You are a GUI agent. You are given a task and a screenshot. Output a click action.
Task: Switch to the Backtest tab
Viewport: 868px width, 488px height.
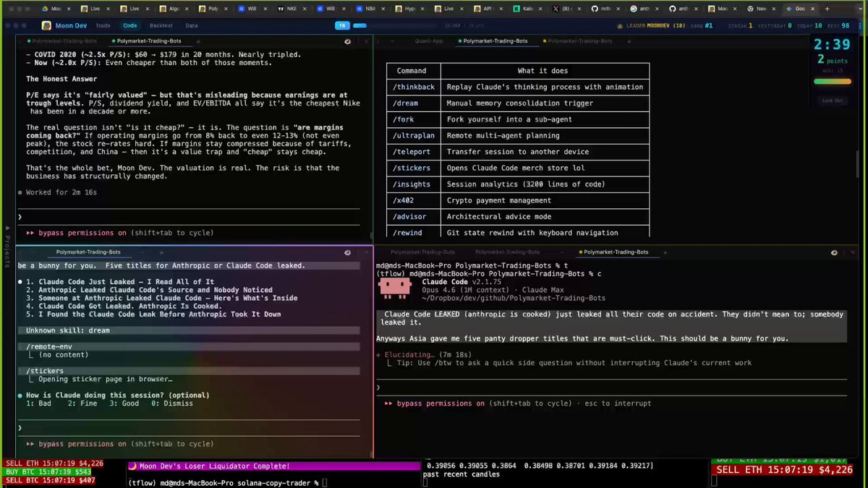click(x=161, y=25)
